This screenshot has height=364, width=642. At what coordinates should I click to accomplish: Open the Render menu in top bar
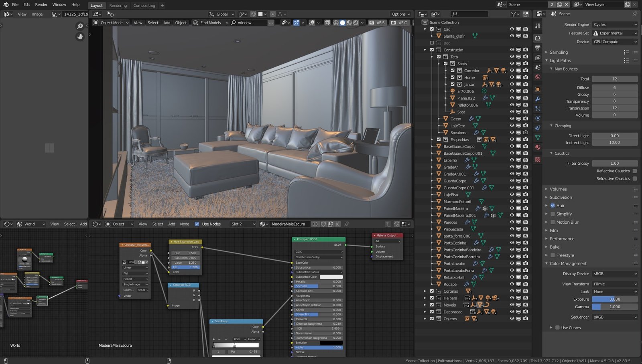[41, 4]
